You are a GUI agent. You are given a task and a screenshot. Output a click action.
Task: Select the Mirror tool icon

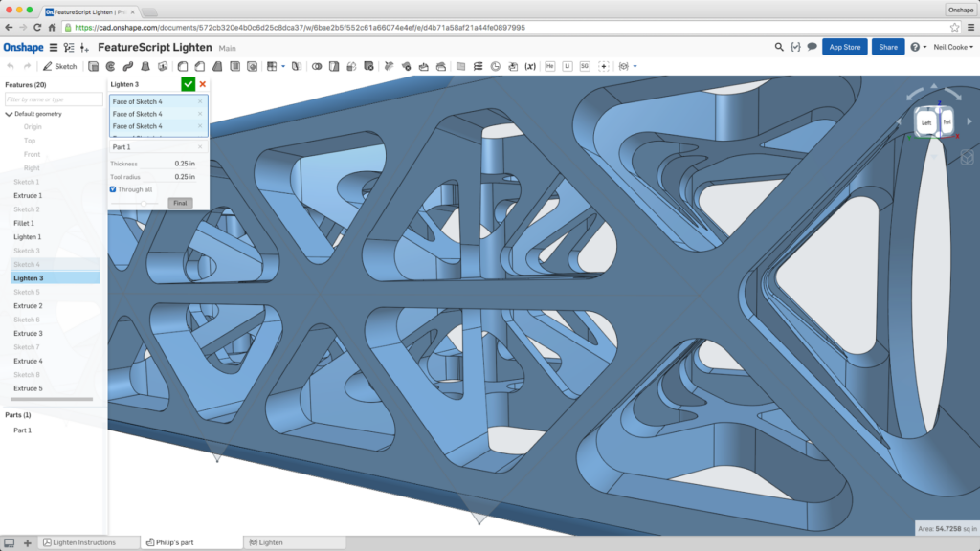pyautogui.click(x=297, y=66)
